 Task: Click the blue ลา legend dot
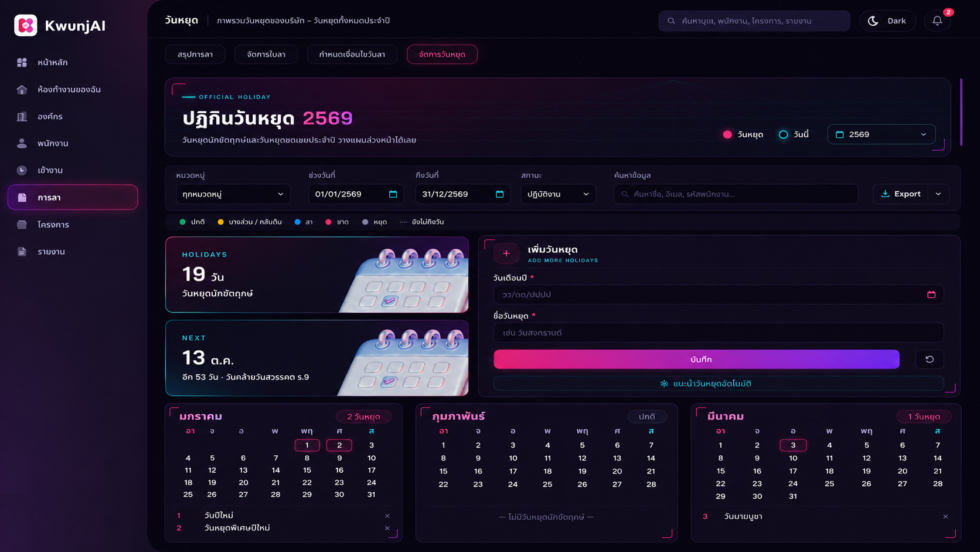tap(297, 222)
